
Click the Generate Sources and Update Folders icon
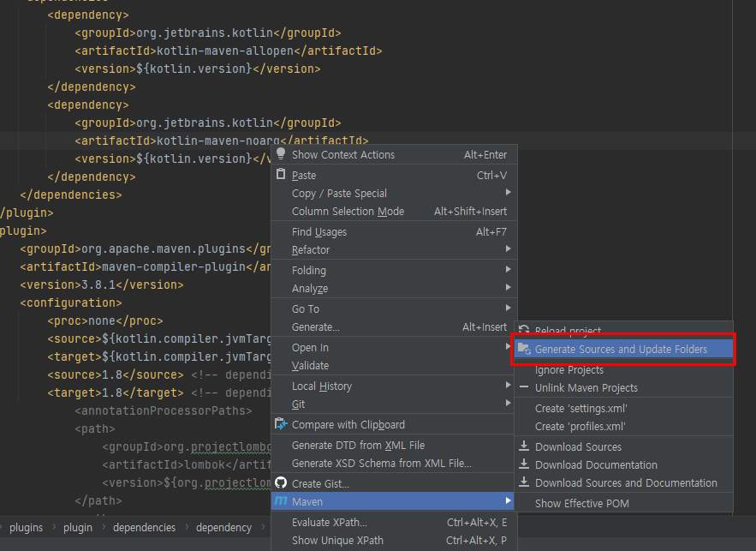(x=523, y=349)
